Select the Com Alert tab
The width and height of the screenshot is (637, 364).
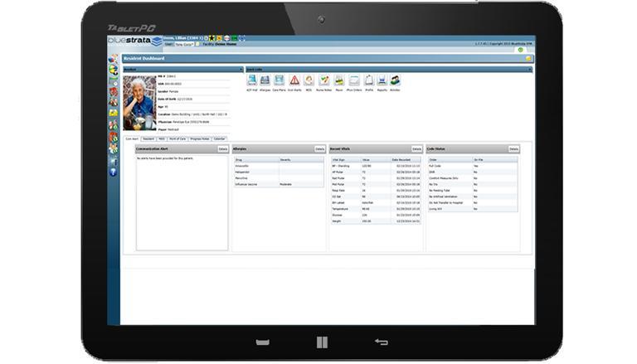132,139
